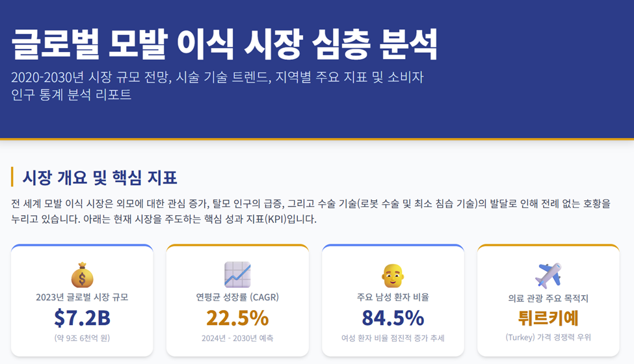This screenshot has width=634, height=364.
Task: Click the 연평균 성장률 (CAGR) label
Action: click(x=237, y=297)
